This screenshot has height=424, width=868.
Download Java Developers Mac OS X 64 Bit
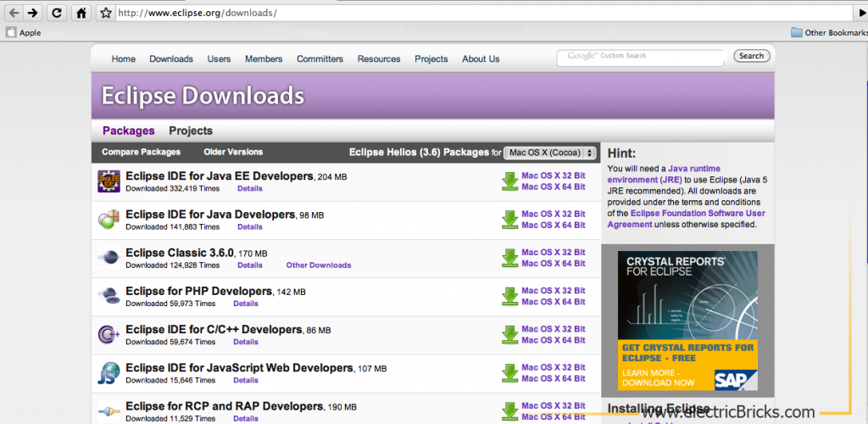[553, 226]
